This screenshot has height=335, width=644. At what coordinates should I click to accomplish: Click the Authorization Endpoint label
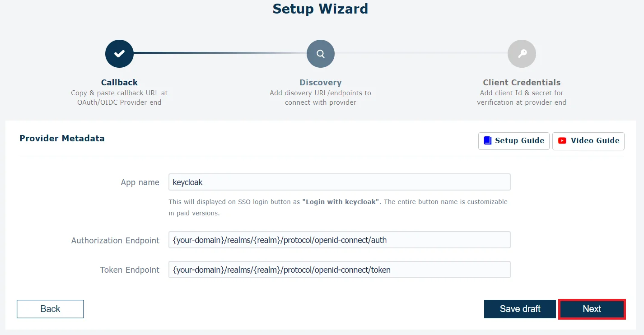click(x=115, y=241)
